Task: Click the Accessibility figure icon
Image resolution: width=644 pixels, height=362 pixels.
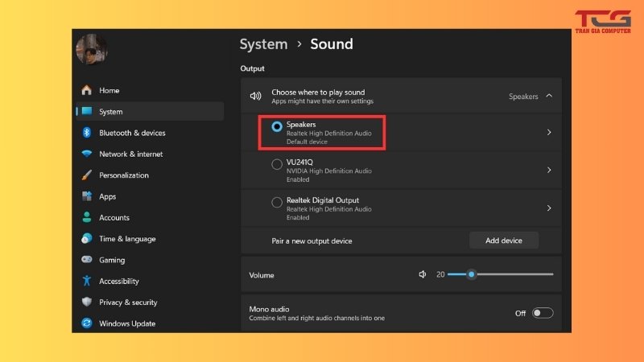Action: 87,282
